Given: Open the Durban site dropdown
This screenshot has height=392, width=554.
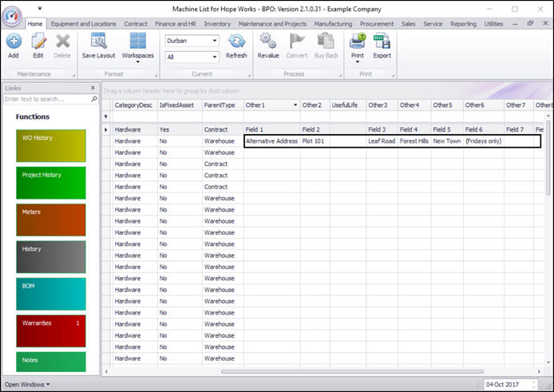Looking at the screenshot, I should pyautogui.click(x=215, y=41).
